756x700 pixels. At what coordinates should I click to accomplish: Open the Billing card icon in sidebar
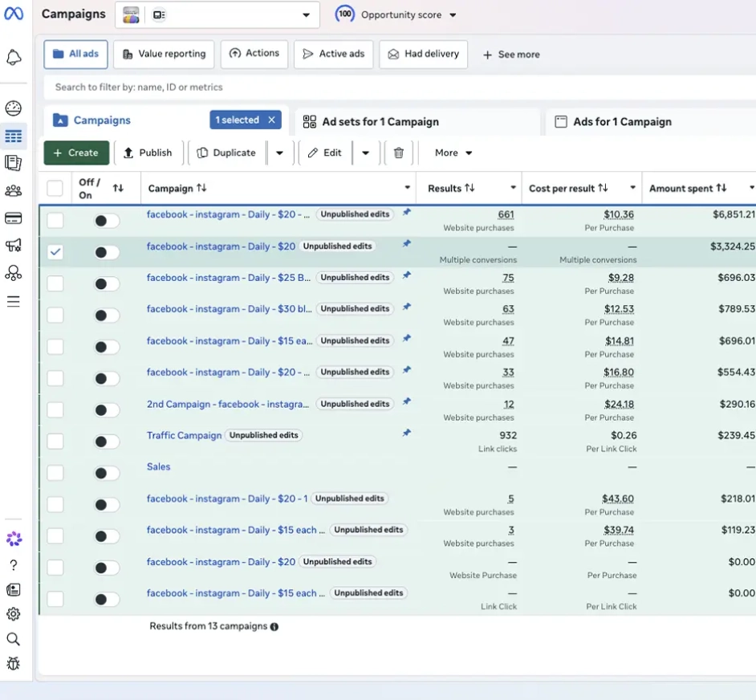[x=14, y=218]
